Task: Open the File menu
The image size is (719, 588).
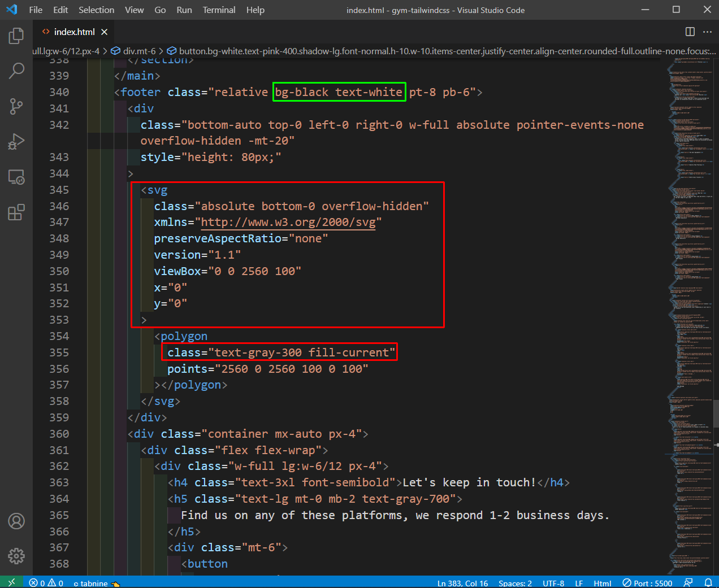Action: tap(36, 10)
